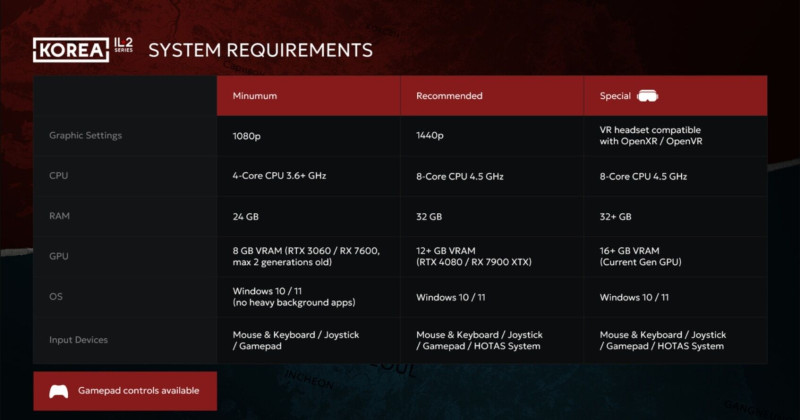Select the Minumum column header

pyautogui.click(x=309, y=96)
